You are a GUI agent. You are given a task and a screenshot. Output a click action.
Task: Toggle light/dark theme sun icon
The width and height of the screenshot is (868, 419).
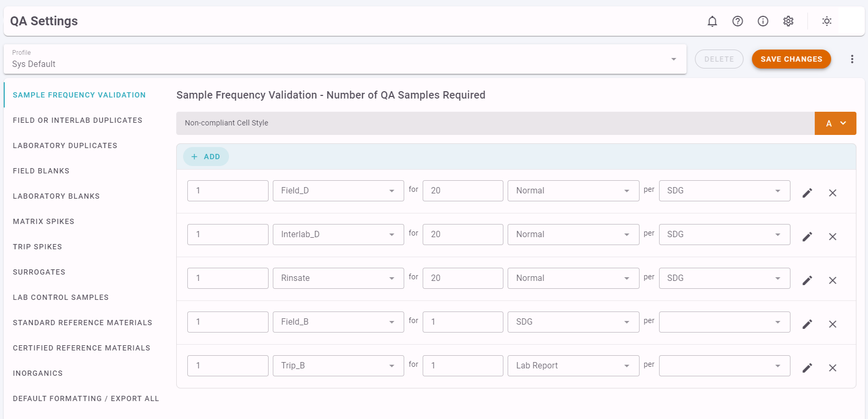827,21
